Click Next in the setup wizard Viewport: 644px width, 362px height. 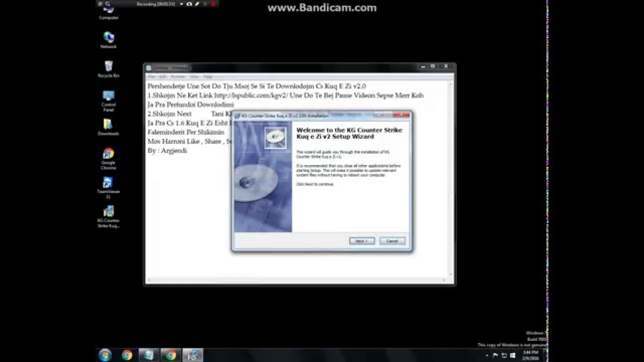[362, 241]
